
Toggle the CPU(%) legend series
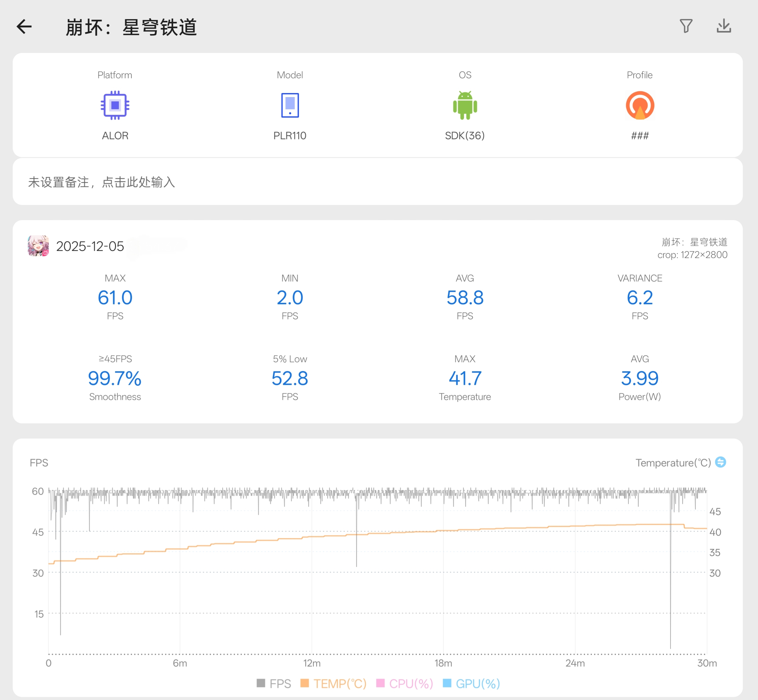point(405,683)
